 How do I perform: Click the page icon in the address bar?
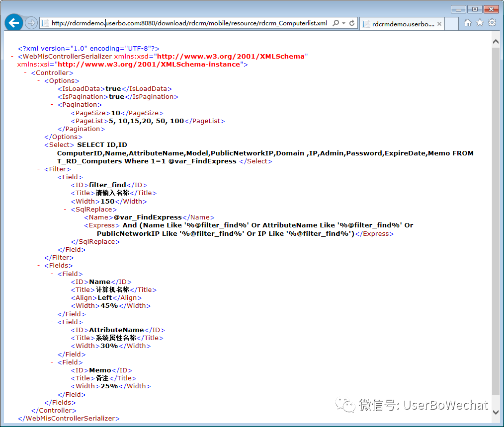45,23
